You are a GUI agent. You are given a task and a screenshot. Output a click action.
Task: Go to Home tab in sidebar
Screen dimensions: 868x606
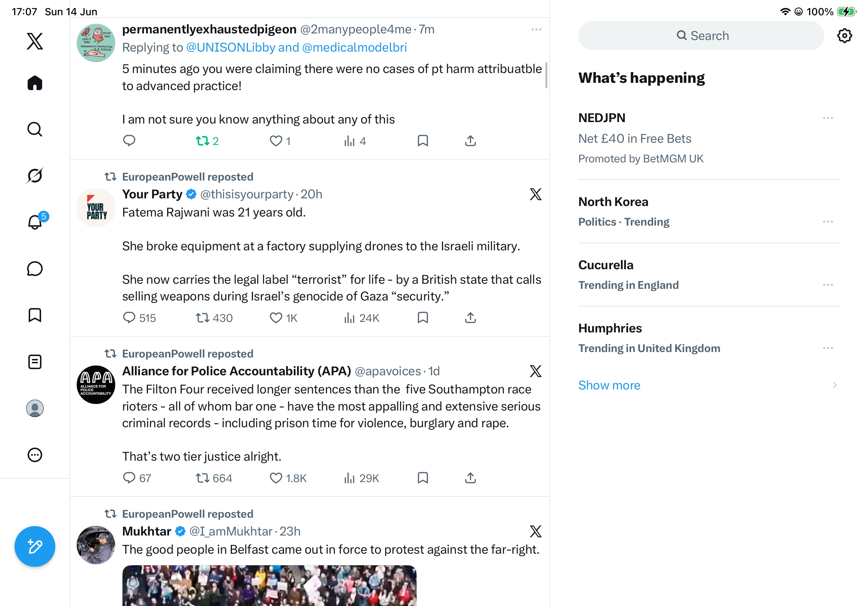pos(35,83)
